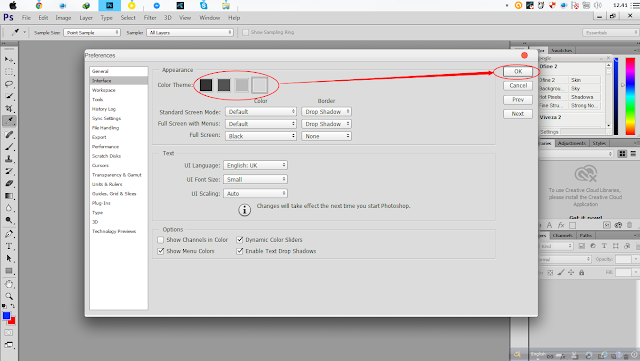Image resolution: width=640 pixels, height=361 pixels.
Task: Click the lock-all icon in Layers panel
Action: tap(582, 272)
